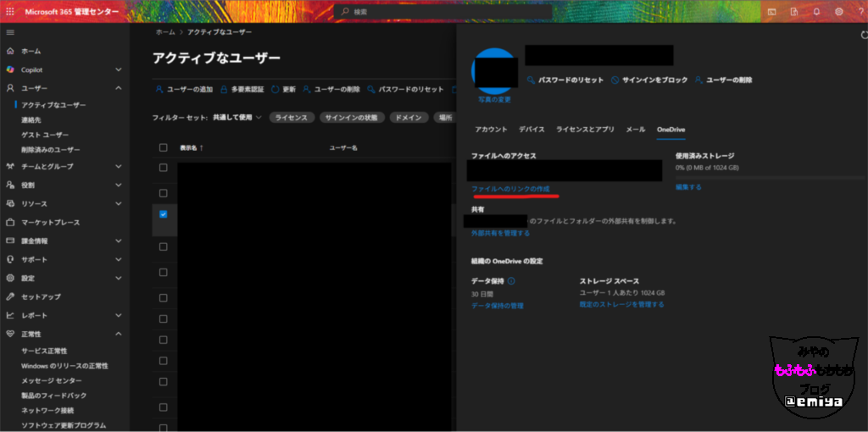
Task: Expand the チームとグループ sidebar section
Action: coord(118,166)
